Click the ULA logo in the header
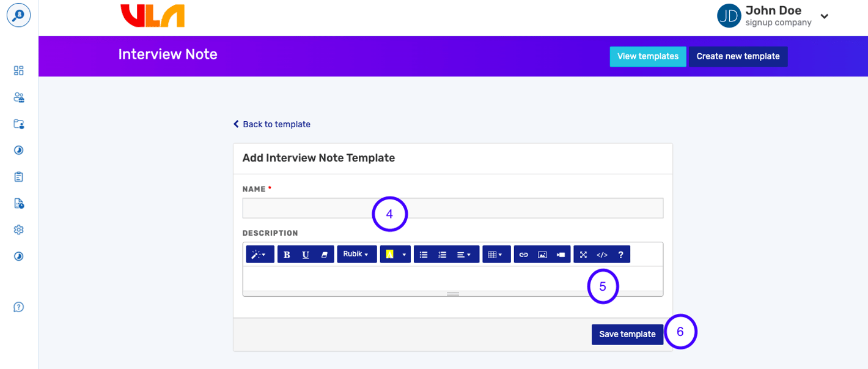 [x=153, y=16]
